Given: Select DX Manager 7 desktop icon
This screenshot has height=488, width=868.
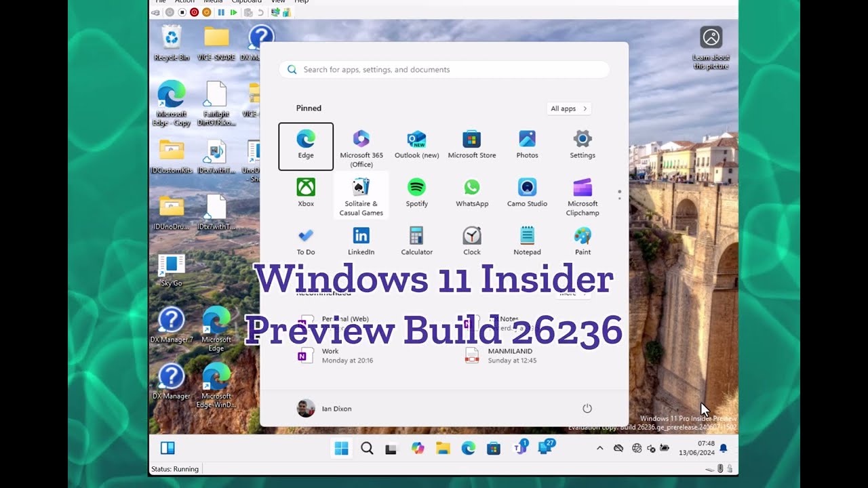Looking at the screenshot, I should (172, 324).
